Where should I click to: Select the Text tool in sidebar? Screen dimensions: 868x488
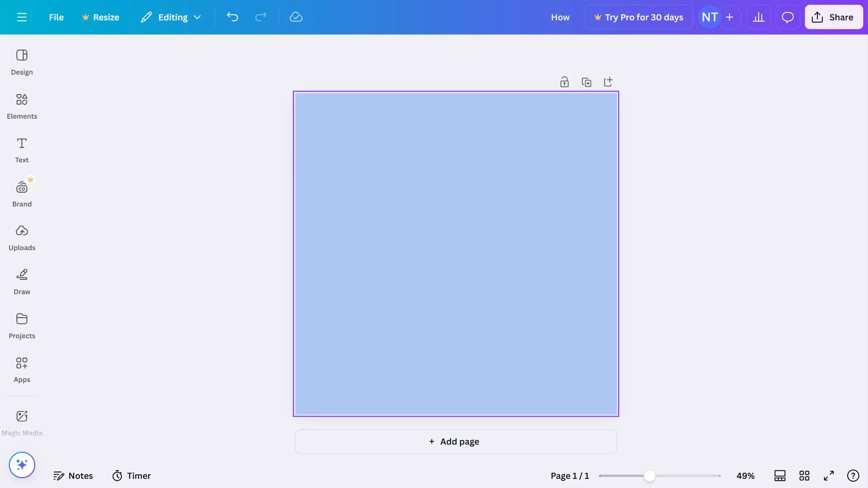pos(22,150)
